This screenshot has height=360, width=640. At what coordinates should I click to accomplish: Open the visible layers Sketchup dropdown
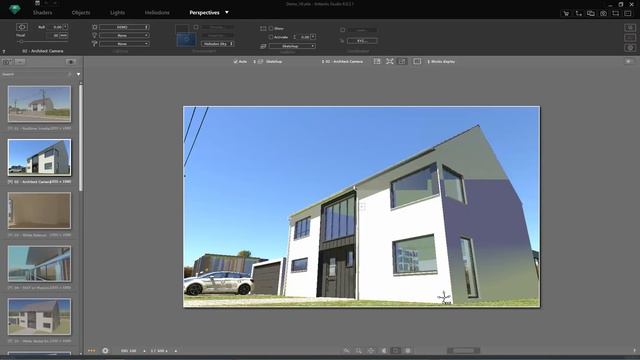coord(292,46)
